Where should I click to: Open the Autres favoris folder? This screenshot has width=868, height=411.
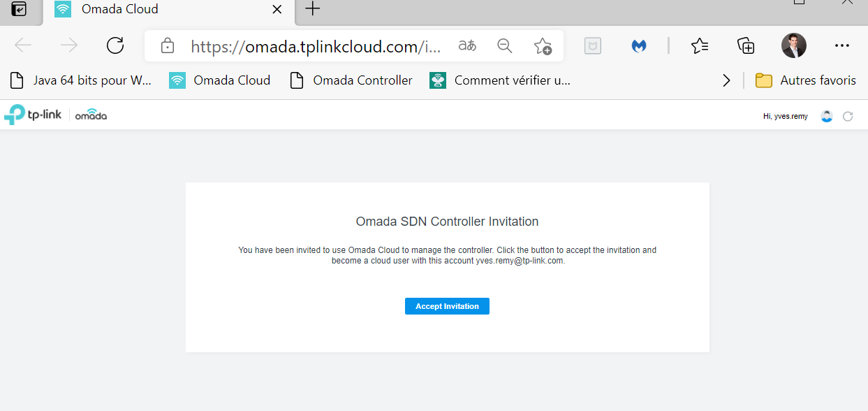[x=805, y=80]
